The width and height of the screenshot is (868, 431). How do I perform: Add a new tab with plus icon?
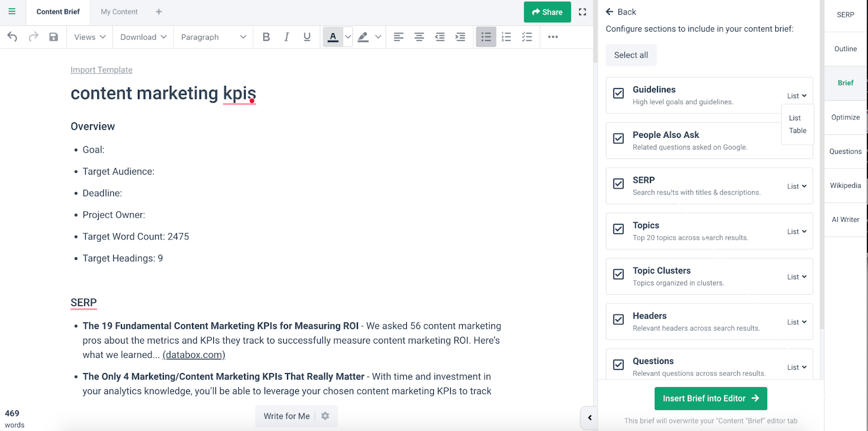tap(159, 11)
